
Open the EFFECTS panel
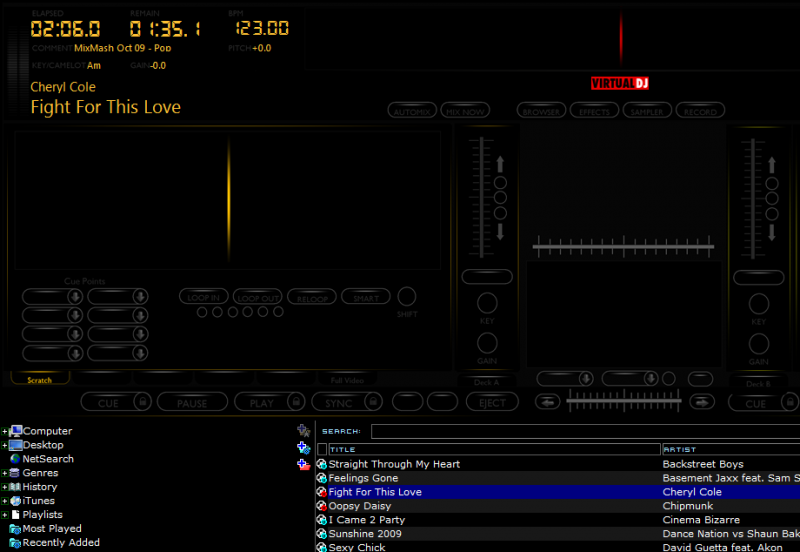(594, 111)
